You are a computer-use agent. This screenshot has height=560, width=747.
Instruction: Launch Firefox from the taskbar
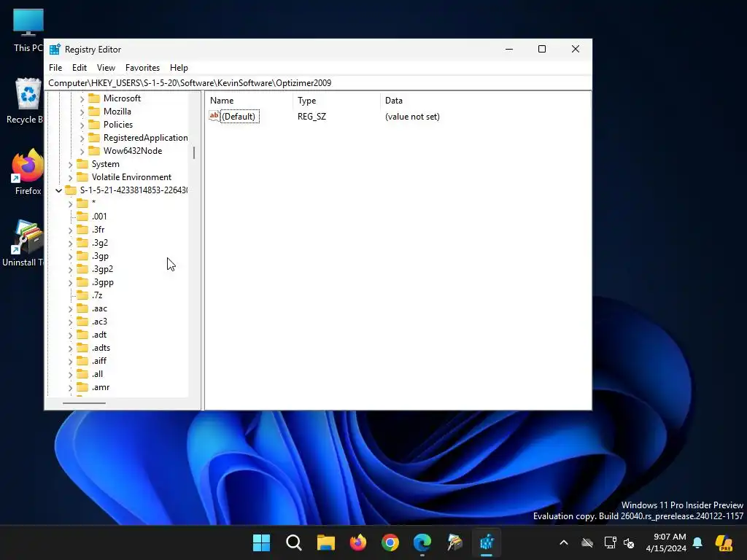pos(357,542)
